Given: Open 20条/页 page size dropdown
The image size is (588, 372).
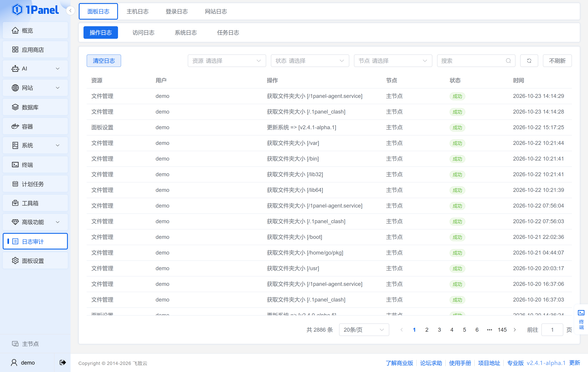Looking at the screenshot, I should pos(364,330).
